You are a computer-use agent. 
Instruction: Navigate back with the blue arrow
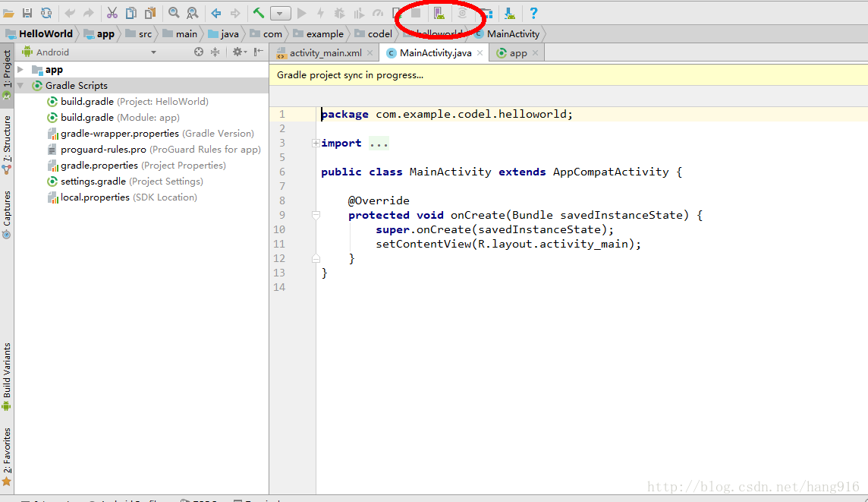(x=216, y=13)
